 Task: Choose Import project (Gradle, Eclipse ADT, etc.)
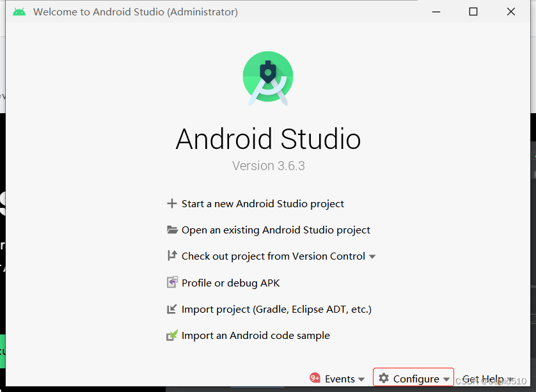[x=276, y=310]
